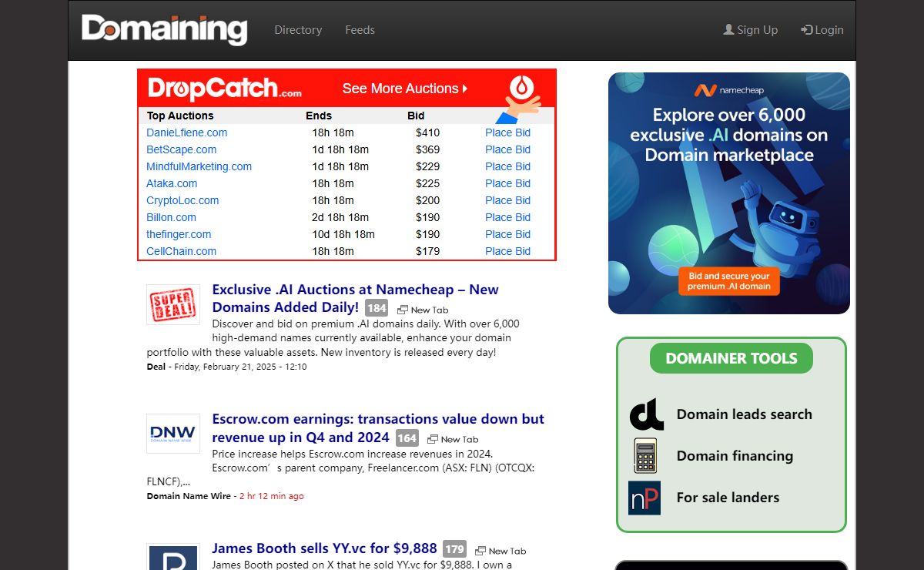Image resolution: width=924 pixels, height=570 pixels.
Task: Click the DropCatch.com logo
Action: coord(225,88)
